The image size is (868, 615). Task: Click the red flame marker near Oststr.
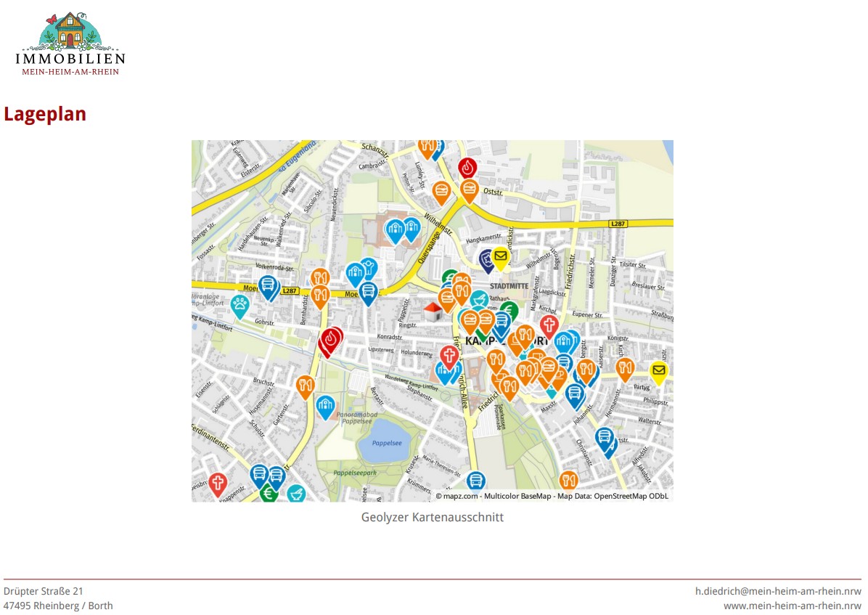coord(467,168)
